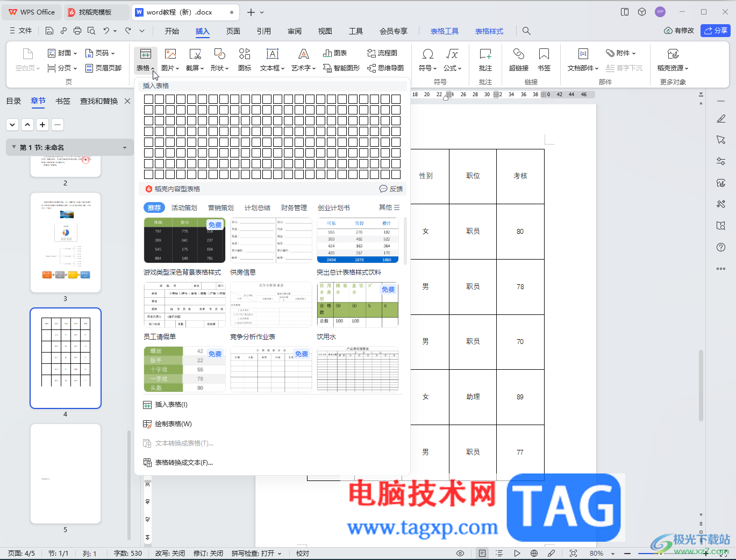Click top-left cell of insert table grid
736x560 pixels.
[x=148, y=99]
